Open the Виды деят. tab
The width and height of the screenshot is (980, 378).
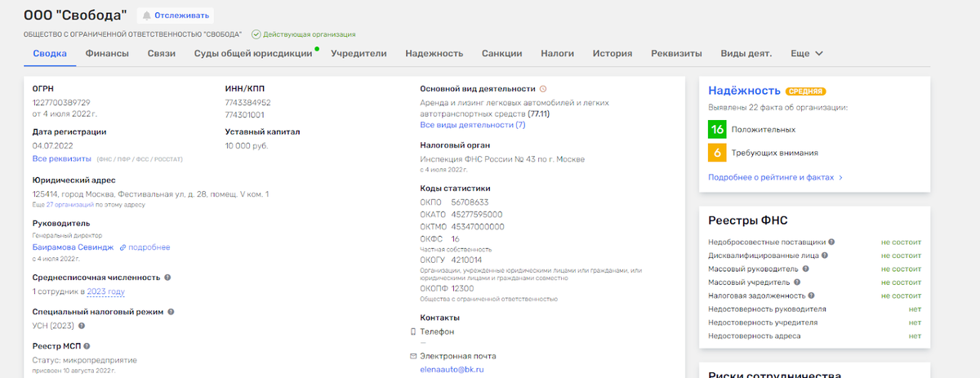tap(746, 54)
